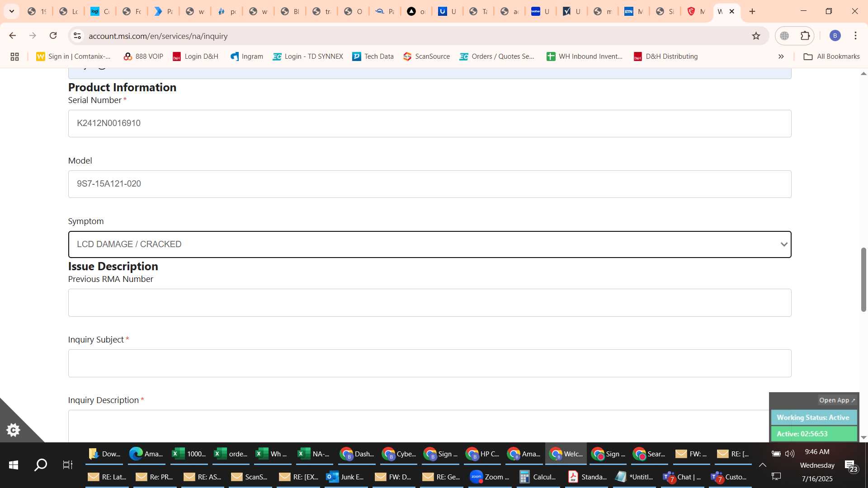Click the Serial Number input field

(429, 123)
